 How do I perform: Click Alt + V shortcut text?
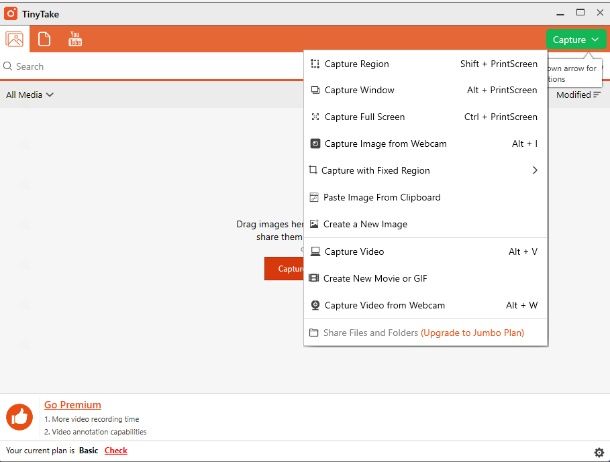[523, 252]
